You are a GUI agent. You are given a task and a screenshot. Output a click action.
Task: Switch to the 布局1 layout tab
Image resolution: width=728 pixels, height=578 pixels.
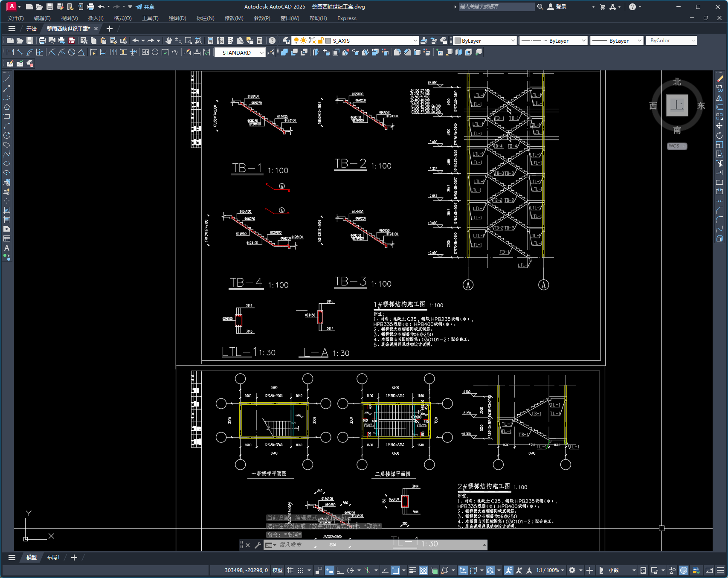tap(53, 558)
